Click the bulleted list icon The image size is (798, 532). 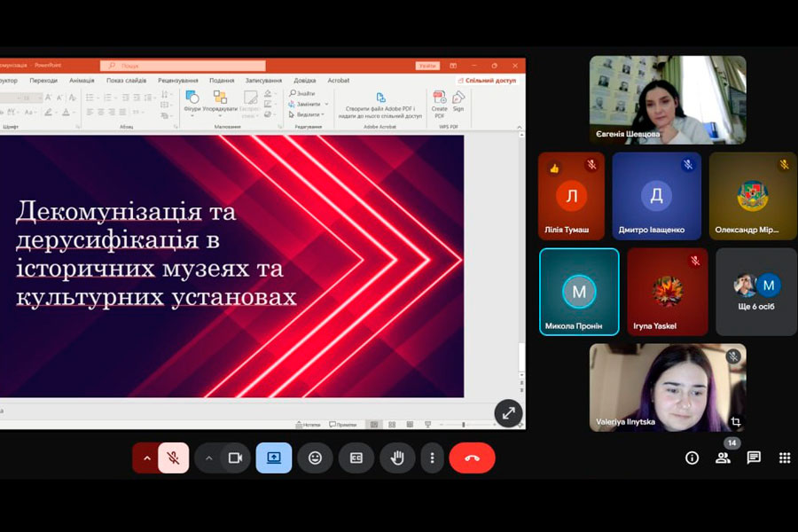(x=90, y=98)
